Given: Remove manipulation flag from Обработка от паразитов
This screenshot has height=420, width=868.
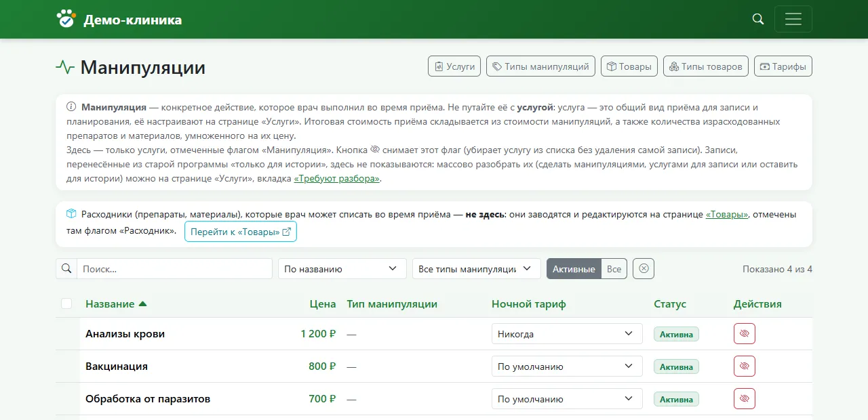Looking at the screenshot, I should coord(745,399).
